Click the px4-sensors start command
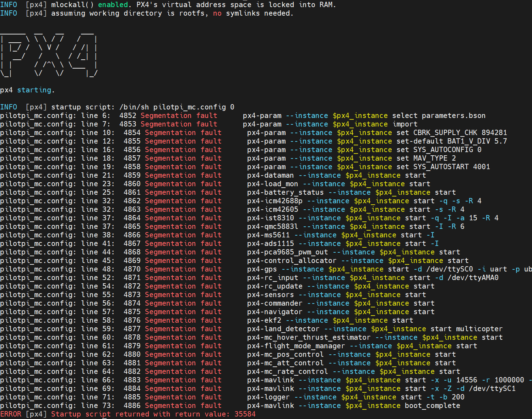The height and width of the screenshot is (419, 532). [x=337, y=295]
